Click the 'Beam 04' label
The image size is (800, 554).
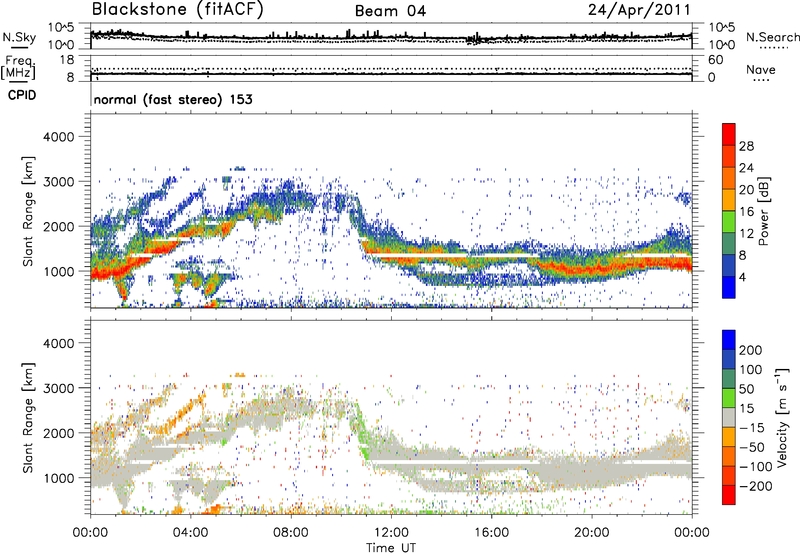click(390, 11)
